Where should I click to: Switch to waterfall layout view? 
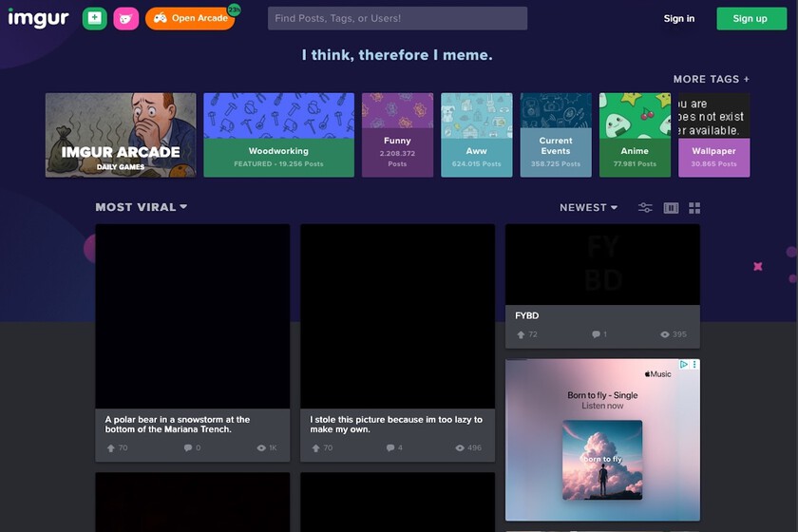click(x=671, y=208)
